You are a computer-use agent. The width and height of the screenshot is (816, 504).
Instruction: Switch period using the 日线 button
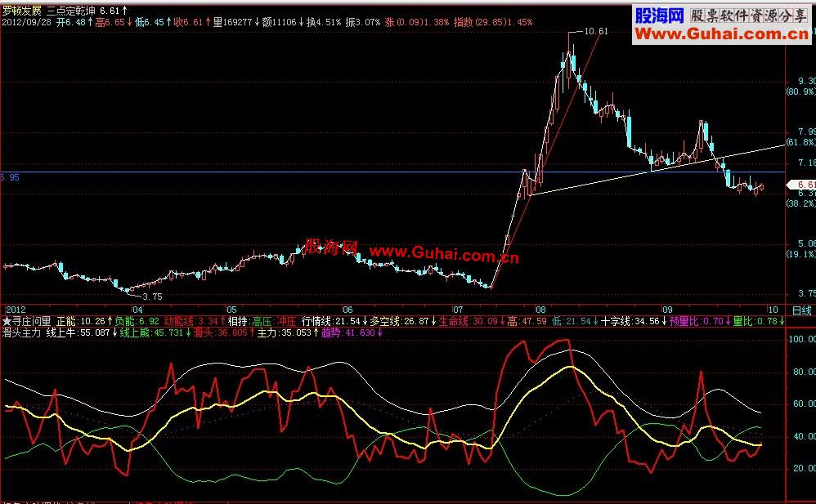tap(801, 310)
